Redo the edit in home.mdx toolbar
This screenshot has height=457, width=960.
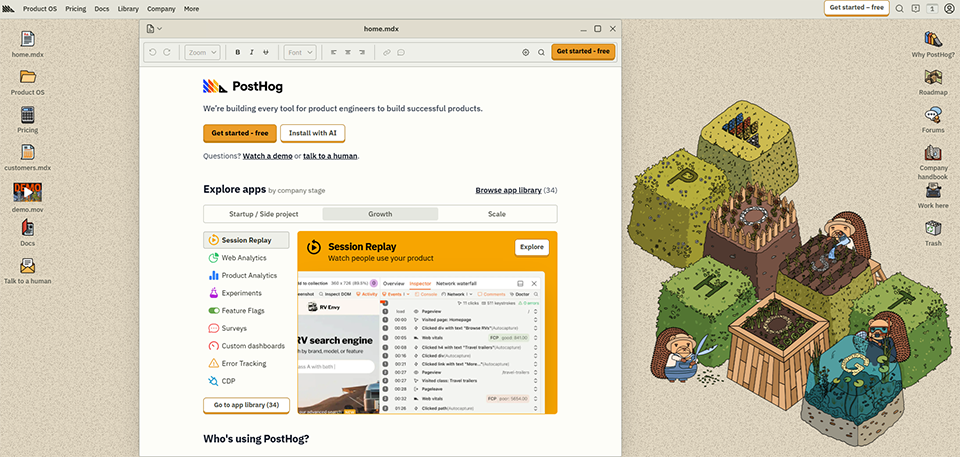pos(167,53)
